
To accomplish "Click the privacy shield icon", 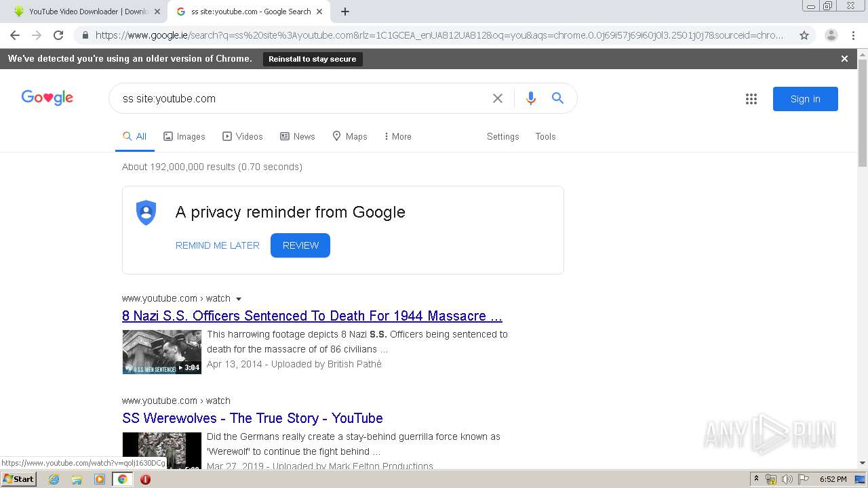I will (x=146, y=213).
